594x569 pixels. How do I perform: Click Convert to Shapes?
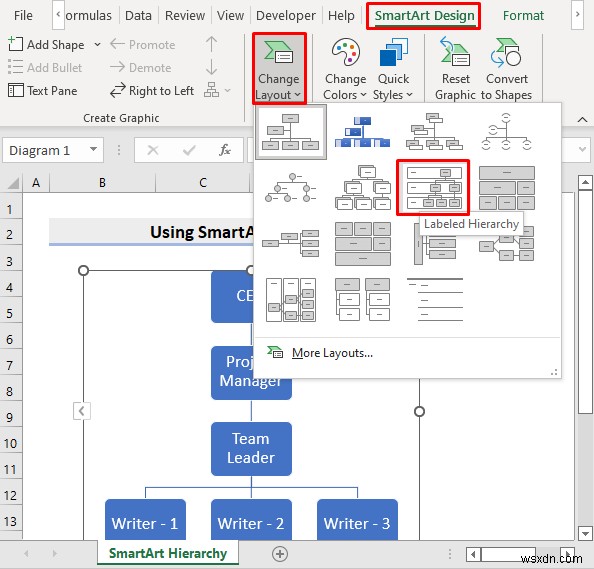click(506, 69)
